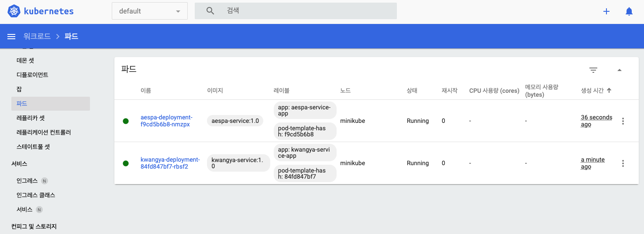Click the 재시작 column header
644x234 pixels.
click(x=449, y=91)
